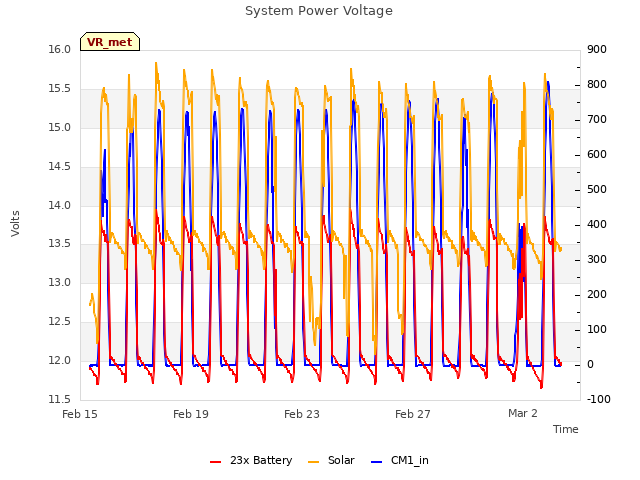640x480 pixels.
Task: Click the VR_met annotation label
Action: click(x=110, y=42)
